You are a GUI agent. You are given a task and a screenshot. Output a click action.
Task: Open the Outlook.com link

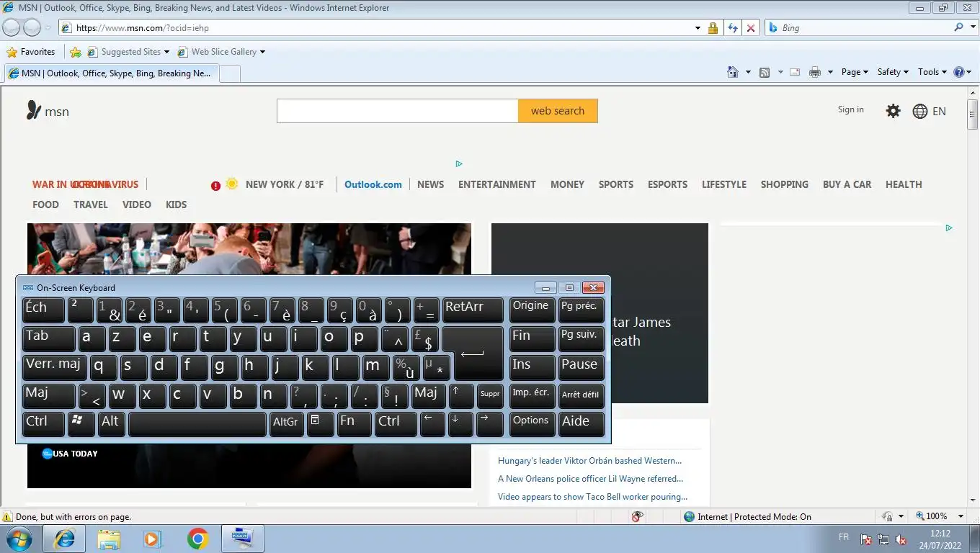(373, 184)
